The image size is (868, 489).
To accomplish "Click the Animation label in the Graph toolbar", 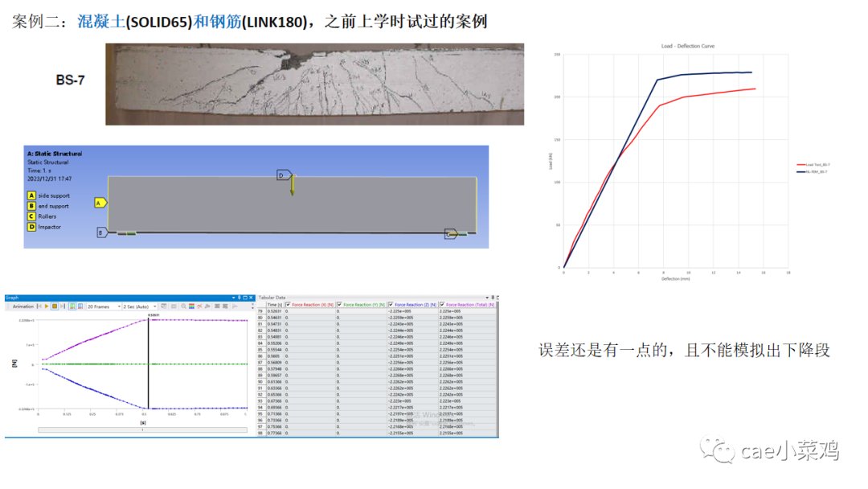I will [24, 306].
